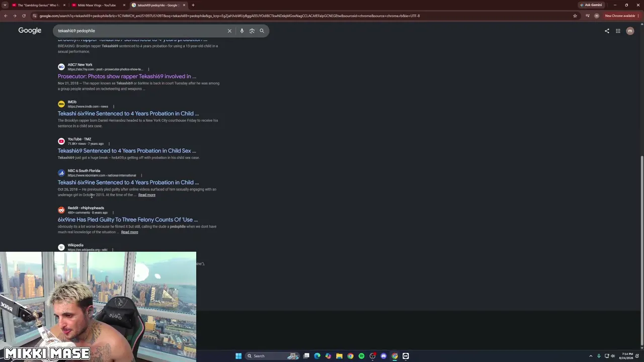Click the page vertical scrollbar
644x362 pixels.
[641, 251]
